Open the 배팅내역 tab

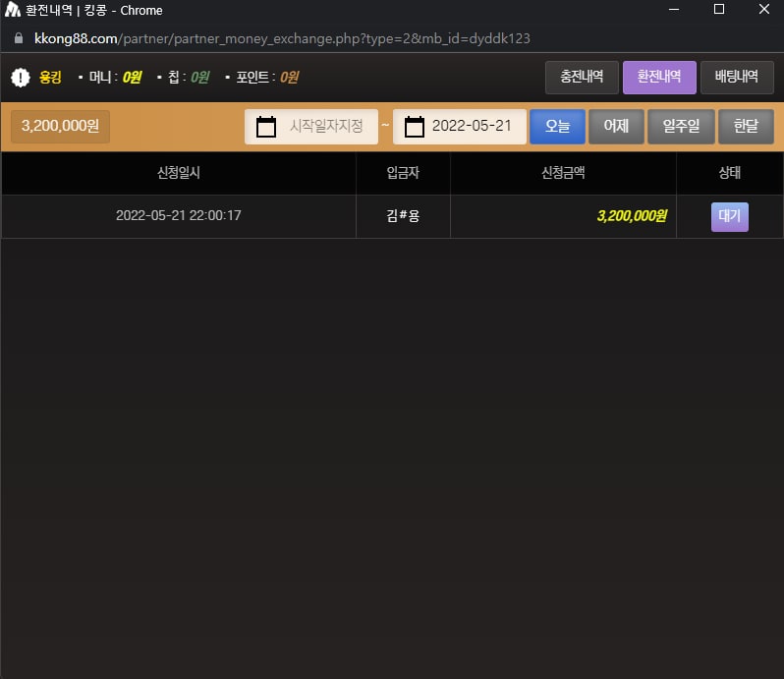pos(737,77)
